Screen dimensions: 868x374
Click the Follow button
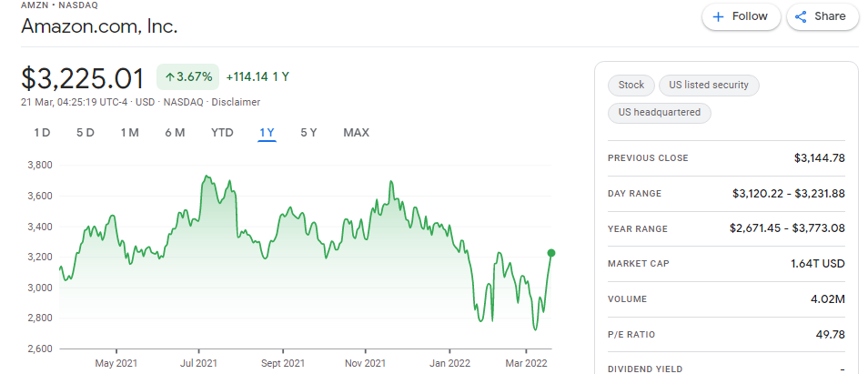point(742,16)
